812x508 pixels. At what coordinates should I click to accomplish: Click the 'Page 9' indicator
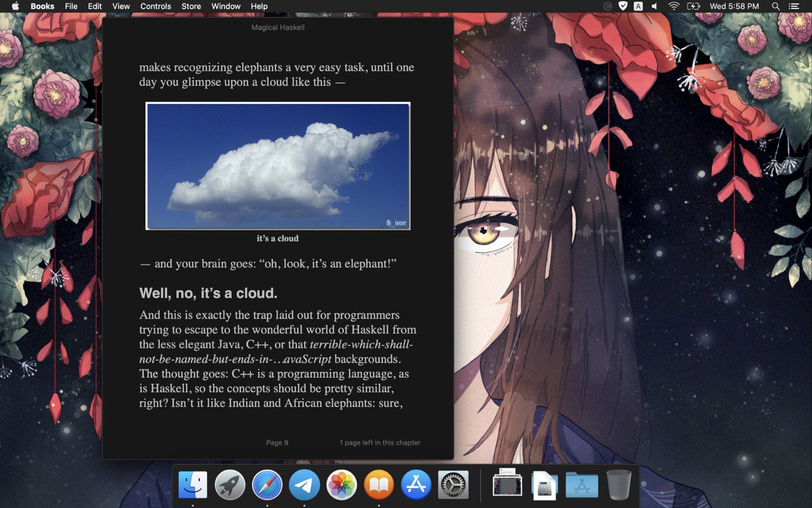(277, 443)
